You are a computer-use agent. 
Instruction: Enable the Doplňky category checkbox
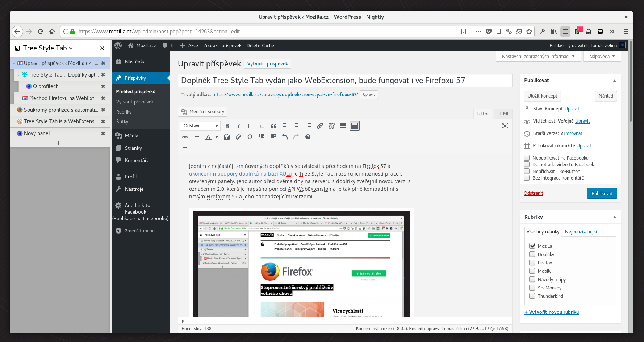pos(532,254)
